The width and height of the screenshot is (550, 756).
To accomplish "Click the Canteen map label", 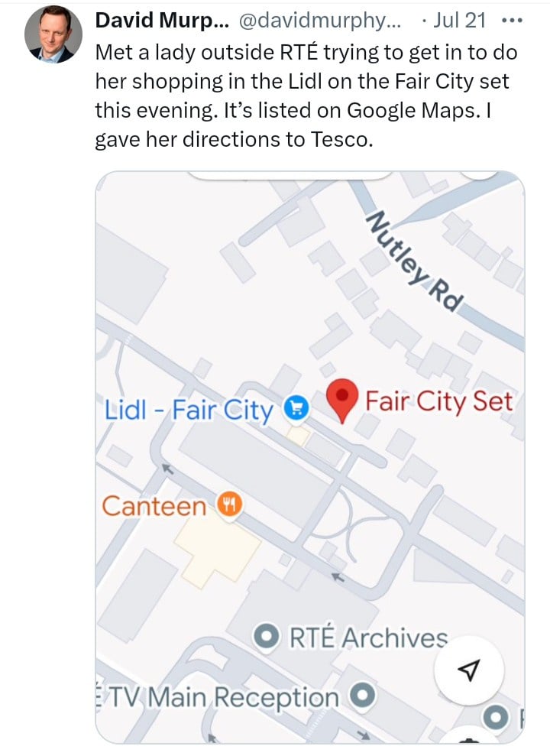I will (154, 506).
